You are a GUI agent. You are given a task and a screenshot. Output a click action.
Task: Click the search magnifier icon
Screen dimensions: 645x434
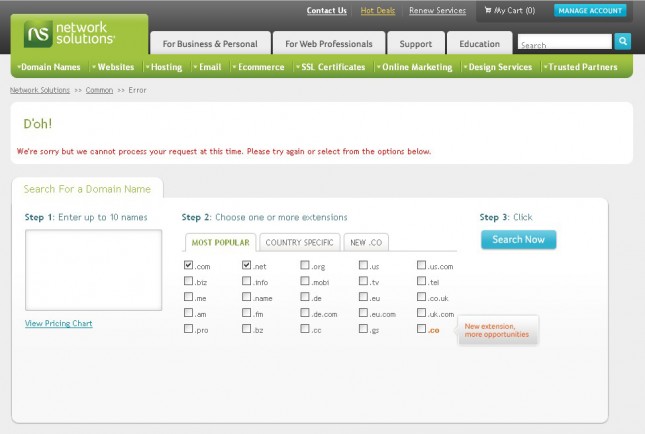(x=623, y=41)
